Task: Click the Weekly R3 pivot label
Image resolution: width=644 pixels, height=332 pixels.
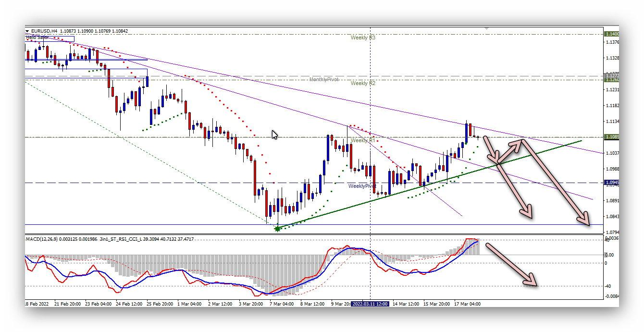Action: coord(363,37)
